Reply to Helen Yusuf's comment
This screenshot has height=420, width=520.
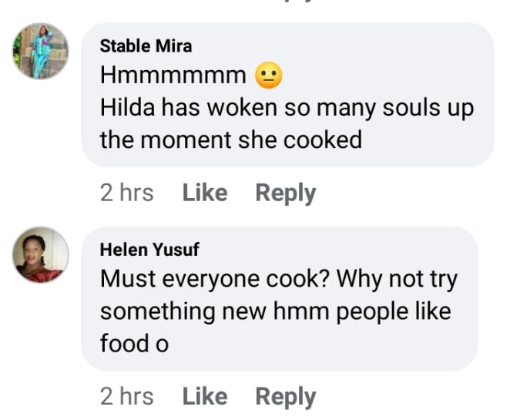coord(285,396)
